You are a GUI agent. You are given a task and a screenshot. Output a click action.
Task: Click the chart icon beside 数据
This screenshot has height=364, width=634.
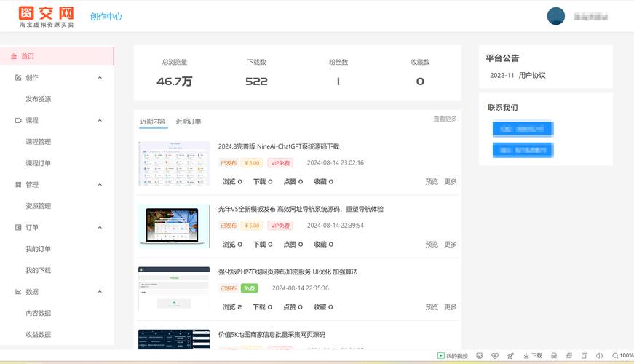(x=18, y=292)
